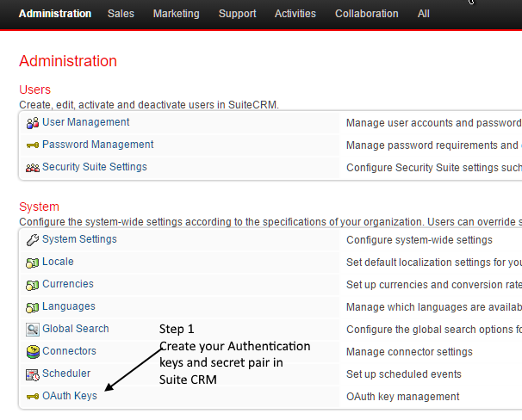This screenshot has width=522, height=420.
Task: Open the Marketing menu
Action: coord(176,14)
